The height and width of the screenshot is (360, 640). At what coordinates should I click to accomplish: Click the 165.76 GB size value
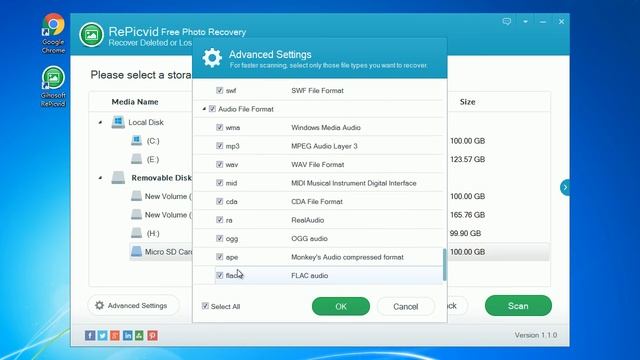point(468,215)
